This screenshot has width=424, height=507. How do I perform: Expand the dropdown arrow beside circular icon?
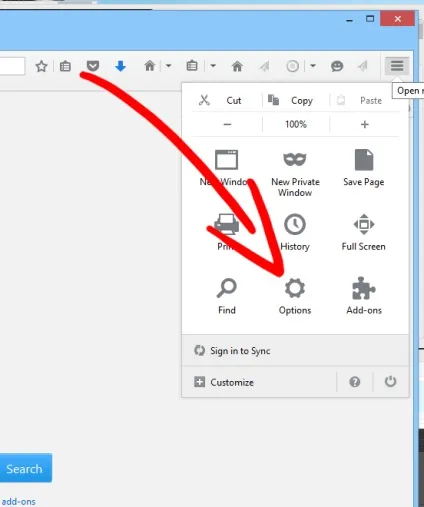[x=313, y=66]
